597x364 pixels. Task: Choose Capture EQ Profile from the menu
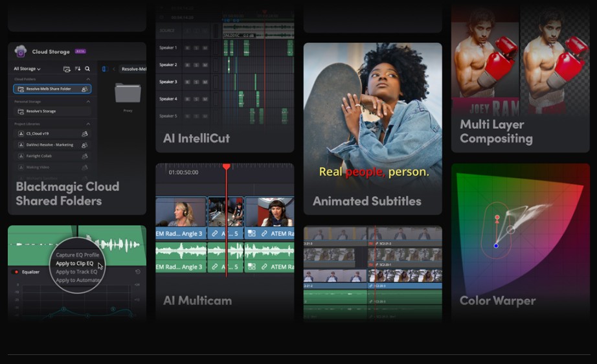click(77, 255)
